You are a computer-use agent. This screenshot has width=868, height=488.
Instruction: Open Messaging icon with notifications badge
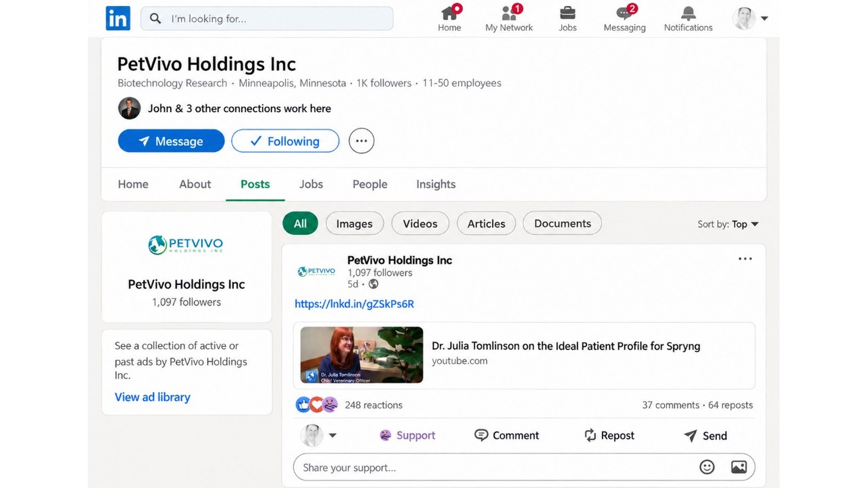tap(624, 13)
